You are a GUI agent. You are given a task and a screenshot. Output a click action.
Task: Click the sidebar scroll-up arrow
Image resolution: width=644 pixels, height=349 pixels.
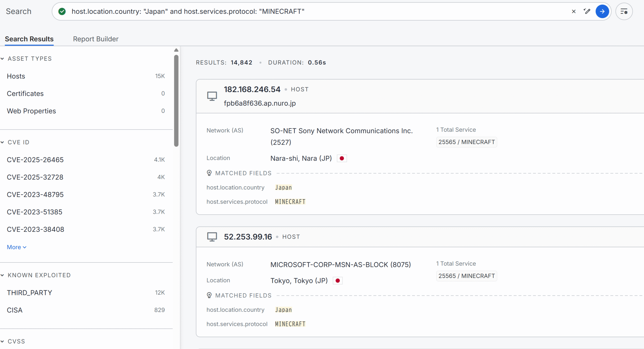point(176,50)
